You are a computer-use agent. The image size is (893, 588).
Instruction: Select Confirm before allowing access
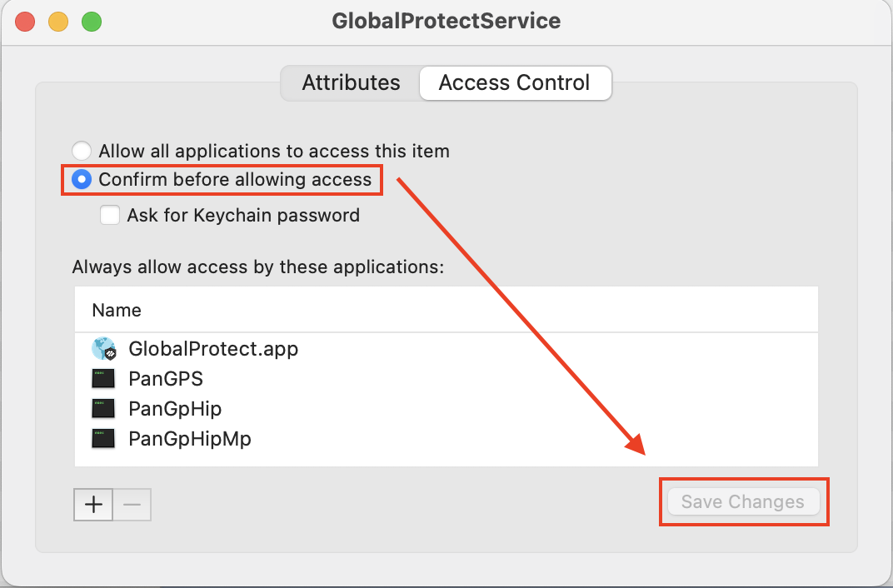(x=81, y=179)
